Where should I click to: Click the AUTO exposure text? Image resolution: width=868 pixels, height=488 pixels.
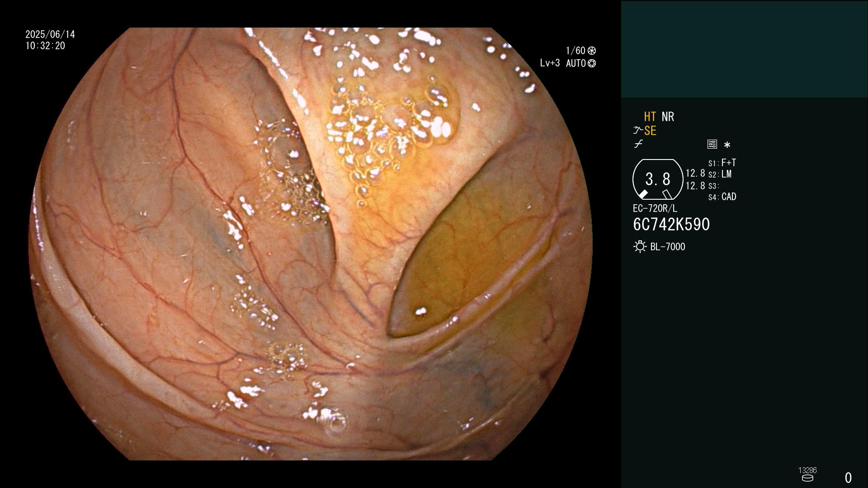point(576,63)
